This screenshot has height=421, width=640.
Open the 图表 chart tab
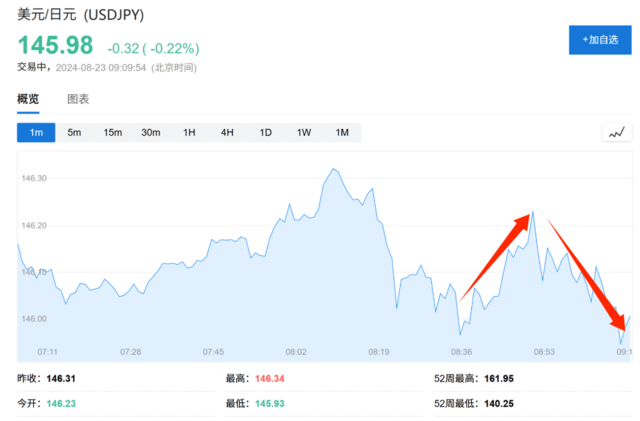[x=78, y=99]
